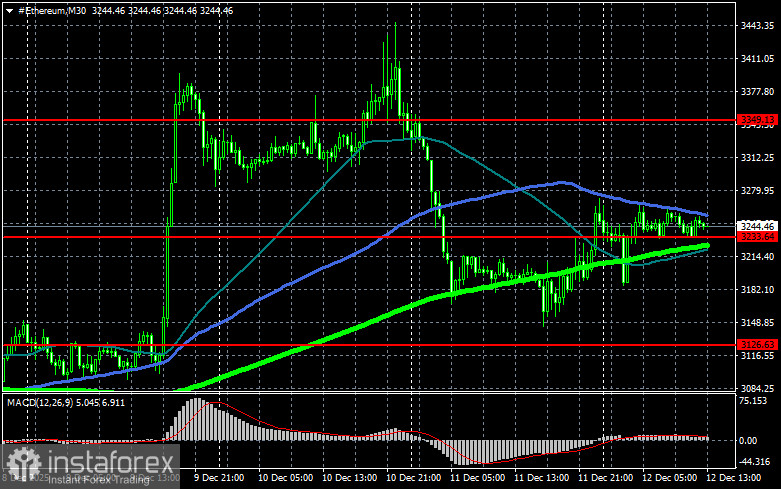
Task: Click the 3279.95 price axis value
Action: pos(758,190)
